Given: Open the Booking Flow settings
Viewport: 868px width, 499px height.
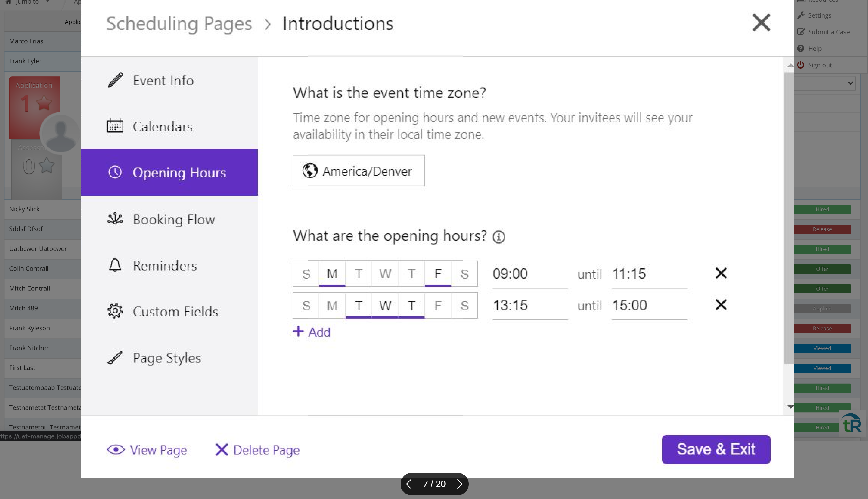Looking at the screenshot, I should point(174,219).
